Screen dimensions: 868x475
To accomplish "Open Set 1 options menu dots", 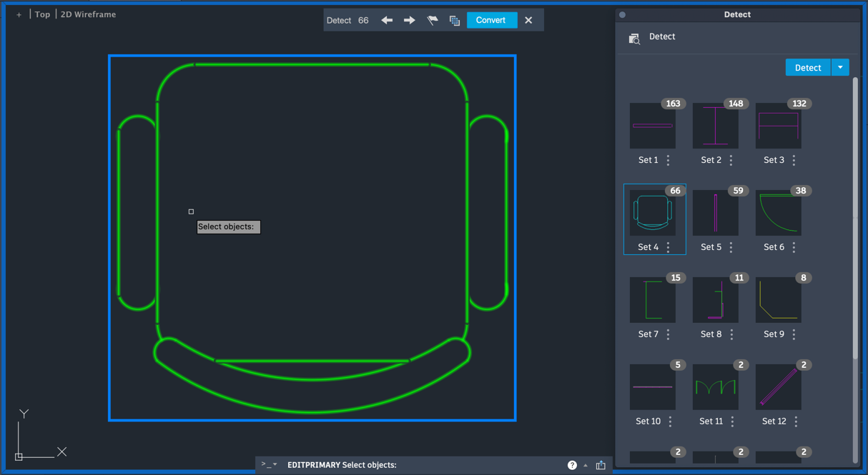I will [x=669, y=160].
